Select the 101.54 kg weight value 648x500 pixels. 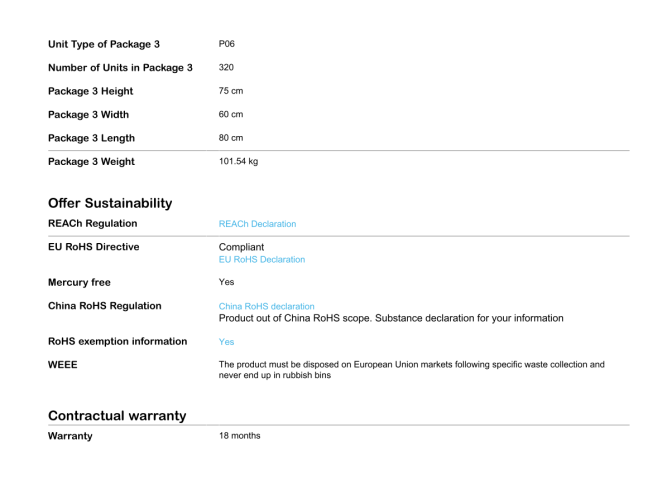pos(238,161)
